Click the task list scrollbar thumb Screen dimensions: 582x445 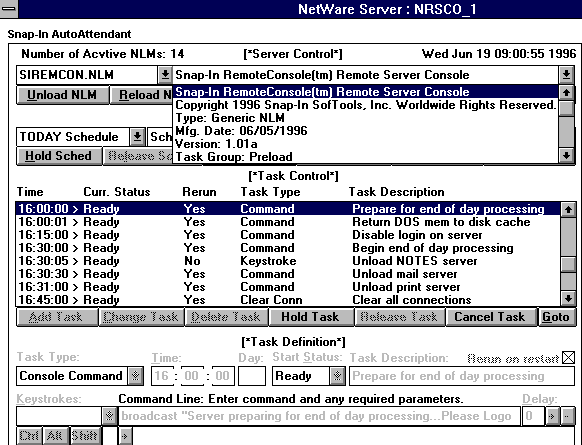568,264
